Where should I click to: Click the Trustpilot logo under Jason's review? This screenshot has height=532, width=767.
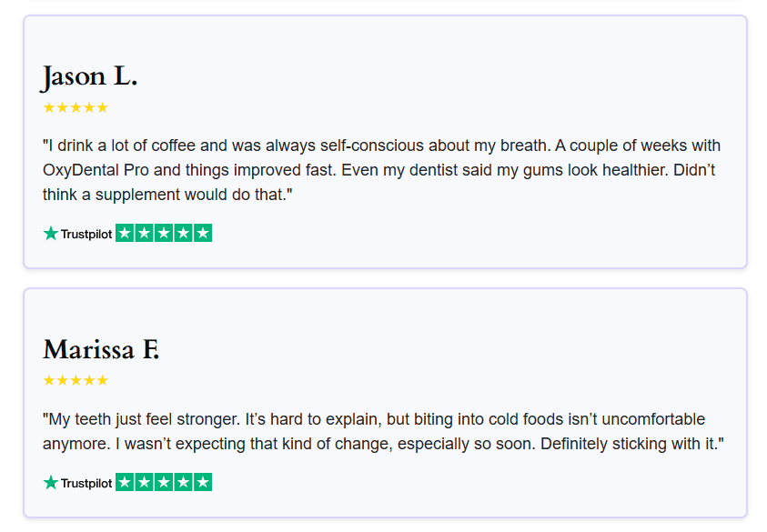pos(77,234)
